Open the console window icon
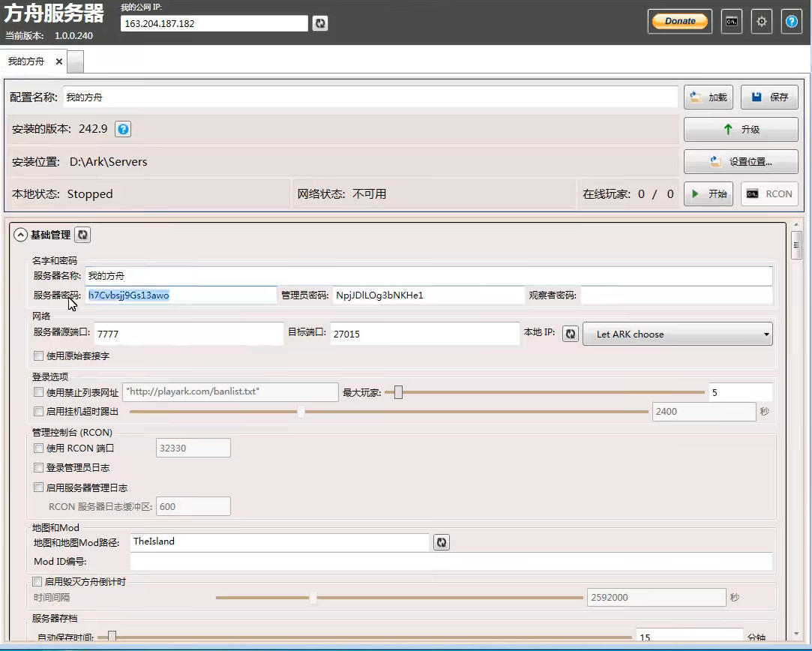The height and width of the screenshot is (651, 812). point(731,22)
